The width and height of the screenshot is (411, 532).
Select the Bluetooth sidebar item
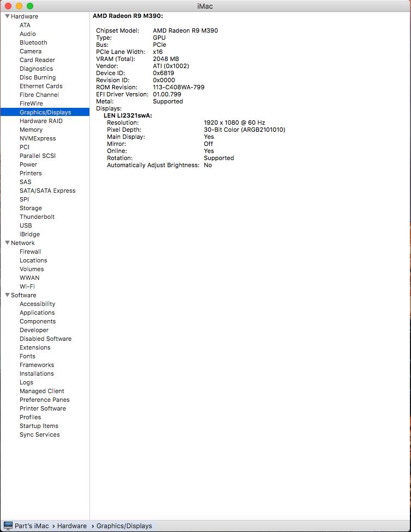pos(33,42)
